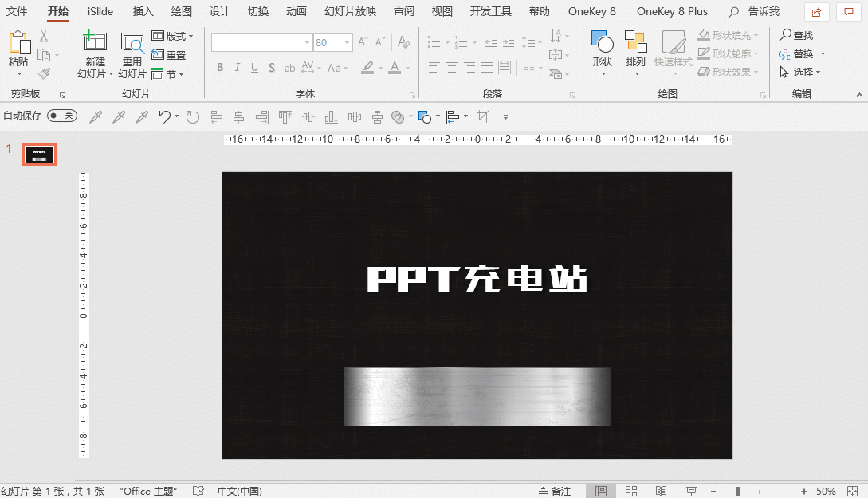Click the Align Bottom objects icon

331,116
